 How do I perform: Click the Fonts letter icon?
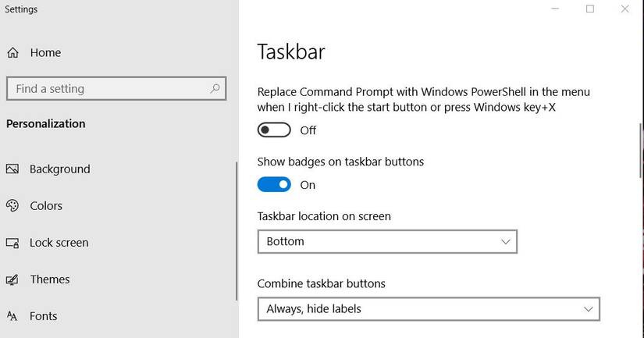[x=12, y=316]
